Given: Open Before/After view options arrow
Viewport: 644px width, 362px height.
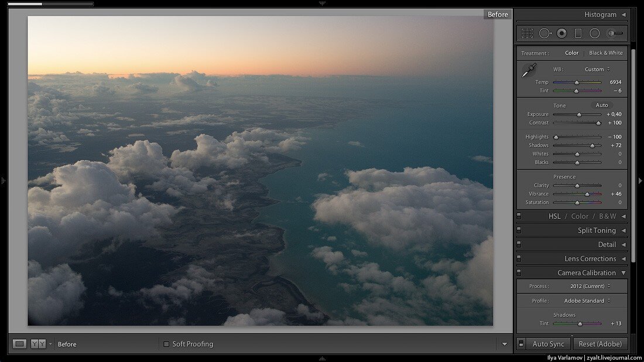Looking at the screenshot, I should click(x=50, y=344).
